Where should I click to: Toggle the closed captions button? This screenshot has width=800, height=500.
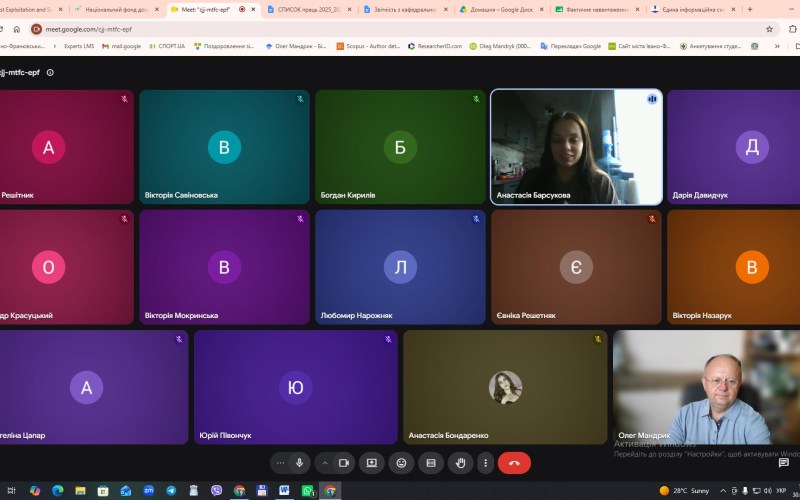[x=431, y=463]
